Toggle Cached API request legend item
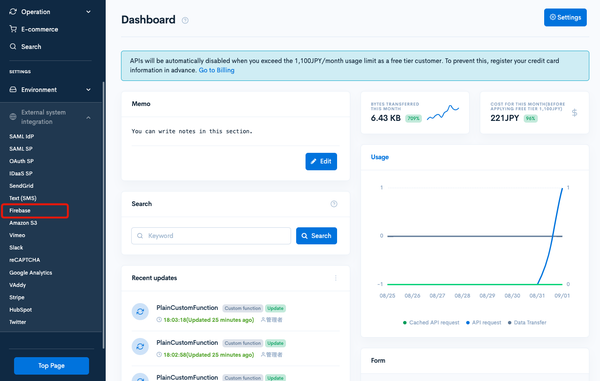This screenshot has width=600, height=381. coord(431,322)
